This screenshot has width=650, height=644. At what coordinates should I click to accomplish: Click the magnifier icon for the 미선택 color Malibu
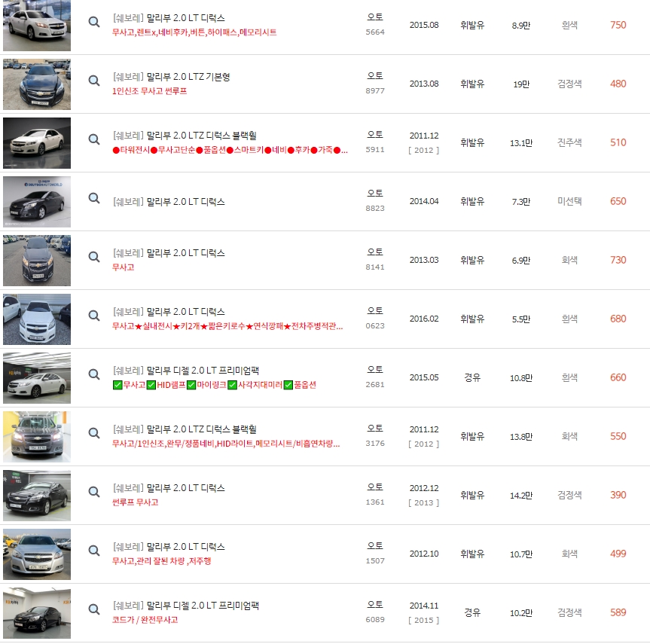[x=93, y=198]
